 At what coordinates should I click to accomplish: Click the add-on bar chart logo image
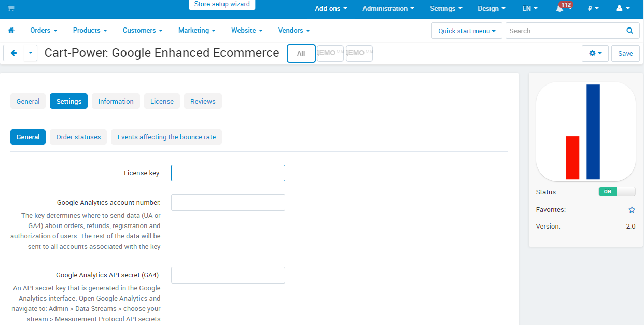586,132
